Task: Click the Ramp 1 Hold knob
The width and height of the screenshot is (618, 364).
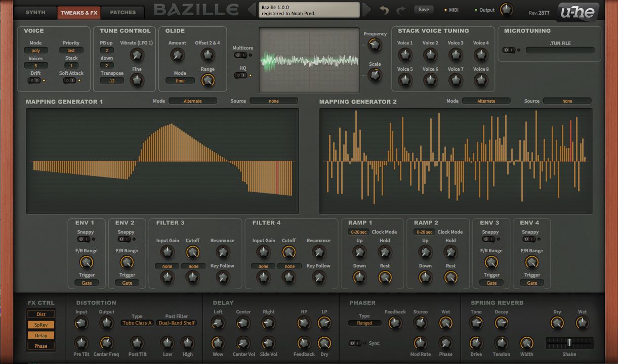Action: click(x=385, y=252)
